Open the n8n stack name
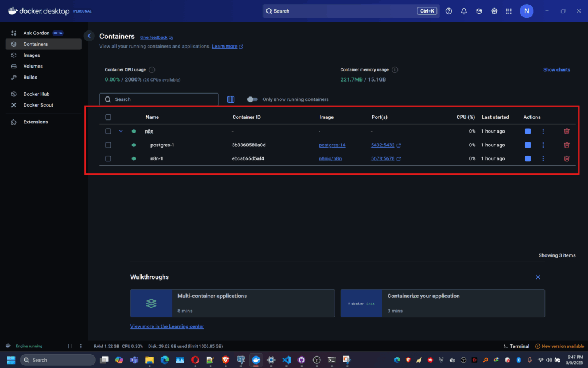The width and height of the screenshot is (588, 368). (149, 131)
